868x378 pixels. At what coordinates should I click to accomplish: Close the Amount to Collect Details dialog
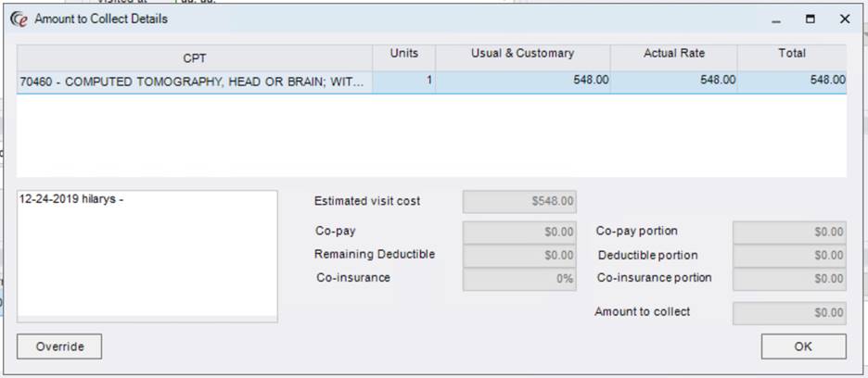[x=844, y=19]
